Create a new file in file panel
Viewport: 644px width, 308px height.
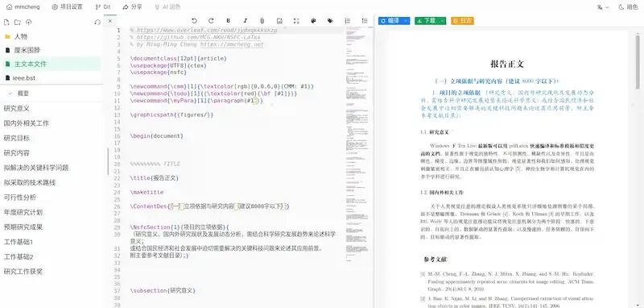coord(6,22)
